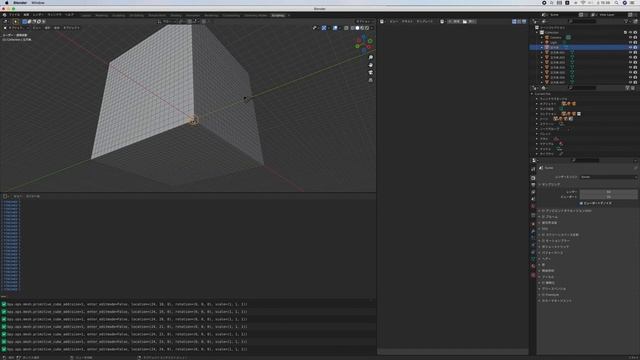Expand the 立方体.001 row in outliner

pyautogui.click(x=542, y=53)
